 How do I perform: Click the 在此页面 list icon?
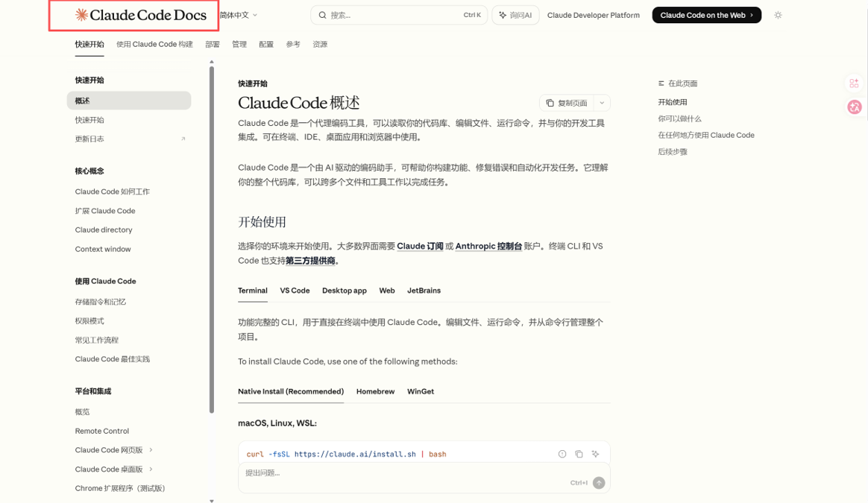coord(661,83)
